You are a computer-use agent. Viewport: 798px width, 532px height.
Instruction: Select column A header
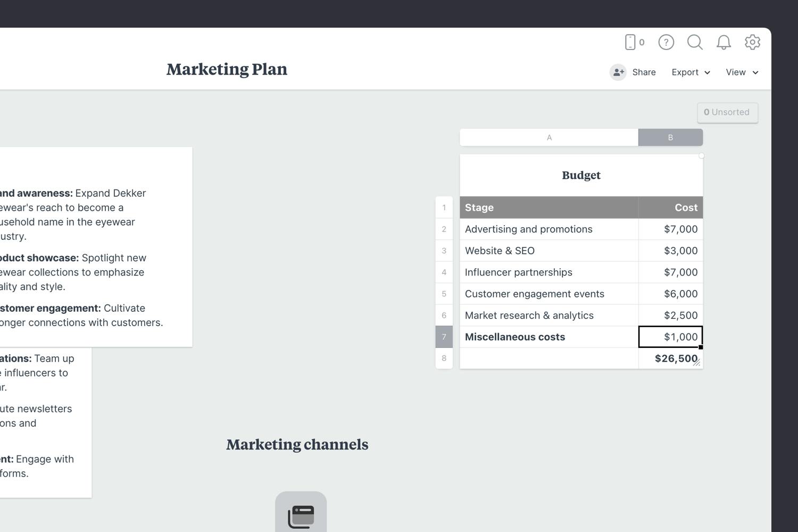(548, 137)
